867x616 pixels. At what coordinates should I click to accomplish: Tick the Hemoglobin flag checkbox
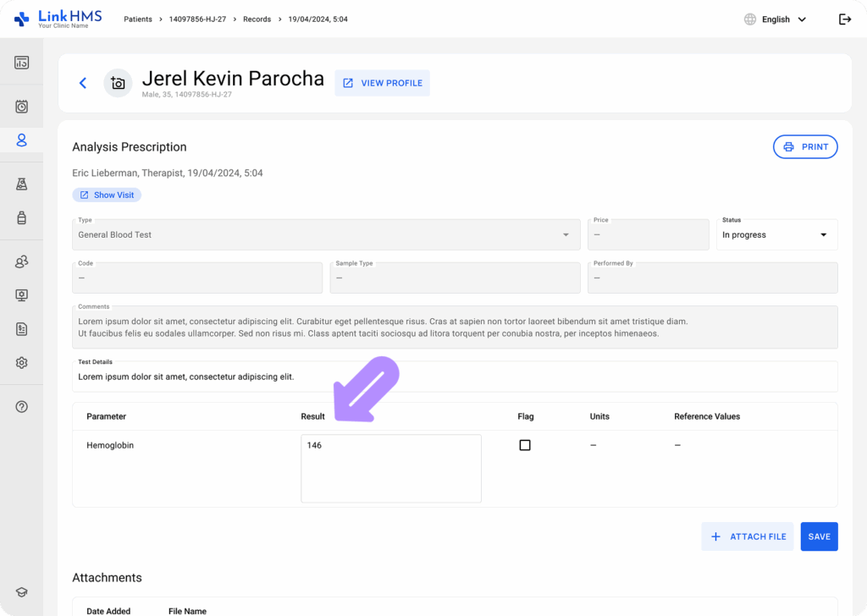tap(525, 445)
